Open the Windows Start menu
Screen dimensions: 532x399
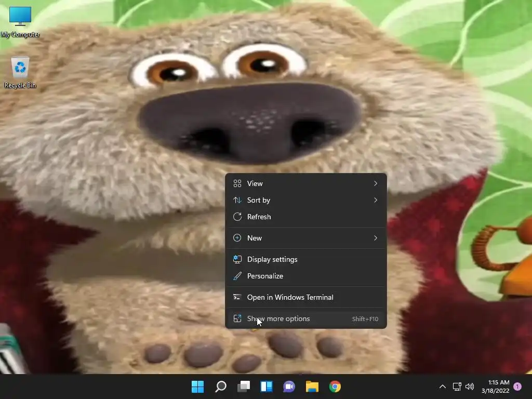tap(197, 387)
